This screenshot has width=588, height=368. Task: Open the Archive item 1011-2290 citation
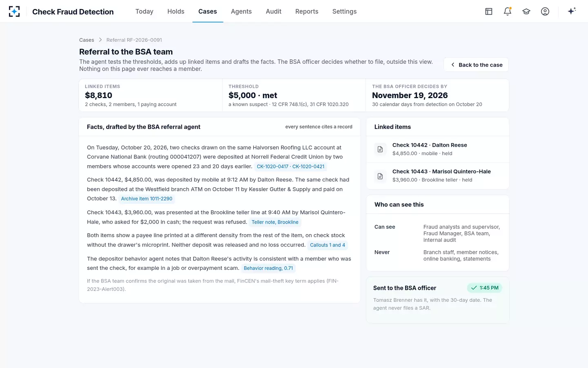click(x=147, y=199)
